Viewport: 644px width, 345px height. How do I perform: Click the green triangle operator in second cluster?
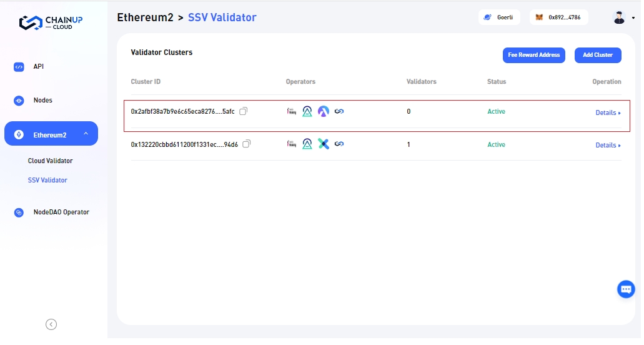pyautogui.click(x=307, y=144)
